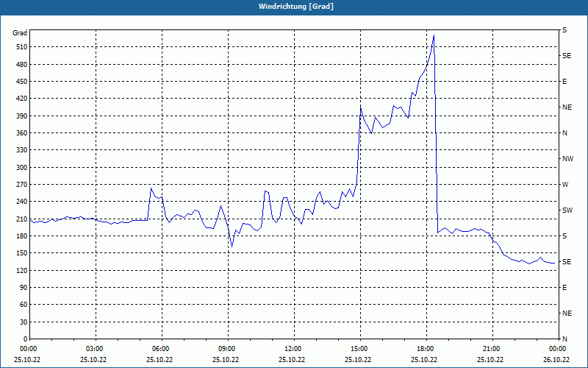
Task: Click the N compass label level with 360
Action: [x=564, y=133]
